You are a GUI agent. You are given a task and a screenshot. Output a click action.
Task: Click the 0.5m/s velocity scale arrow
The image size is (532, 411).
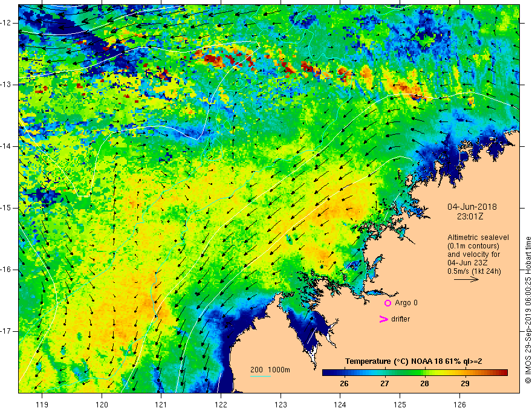(x=466, y=279)
